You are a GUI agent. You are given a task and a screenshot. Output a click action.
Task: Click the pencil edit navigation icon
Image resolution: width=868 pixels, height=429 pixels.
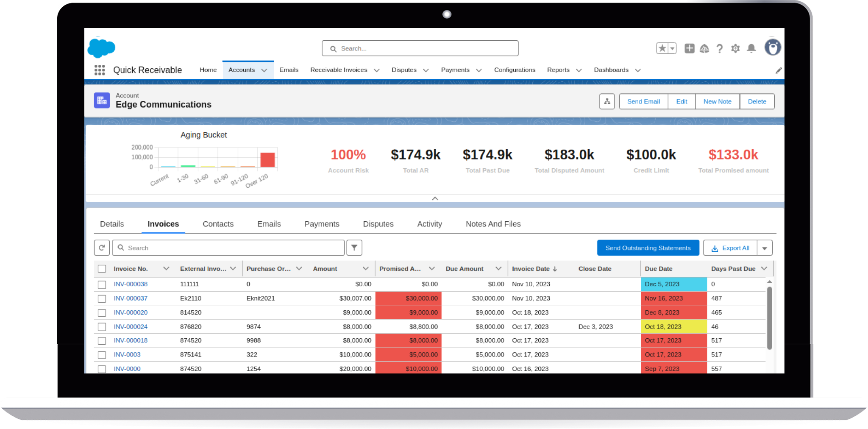(779, 70)
